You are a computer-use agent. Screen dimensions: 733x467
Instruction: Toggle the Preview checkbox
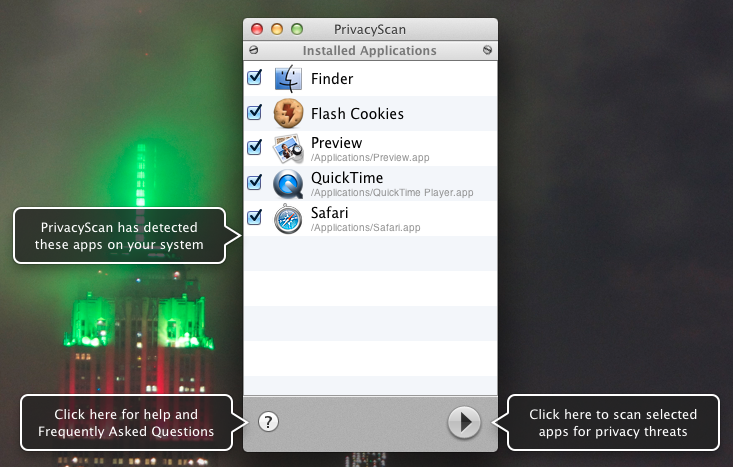pyautogui.click(x=255, y=147)
